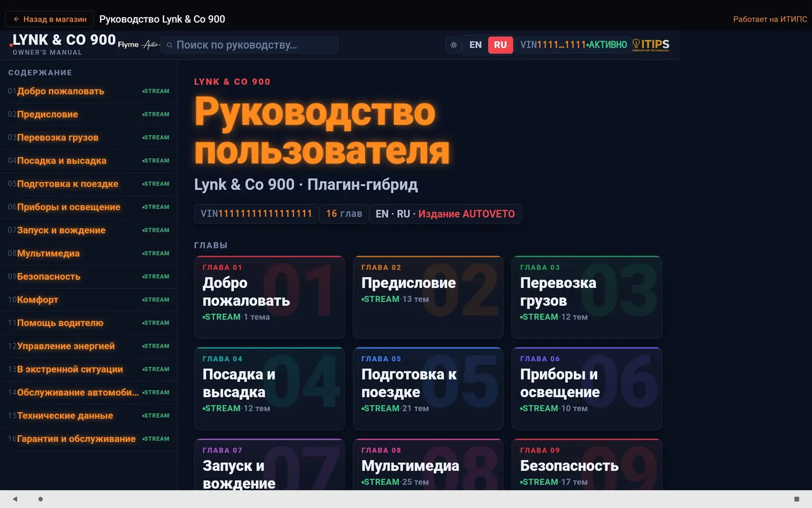The width and height of the screenshot is (812, 508).
Task: Tap the Android back triangle
Action: pyautogui.click(x=15, y=499)
